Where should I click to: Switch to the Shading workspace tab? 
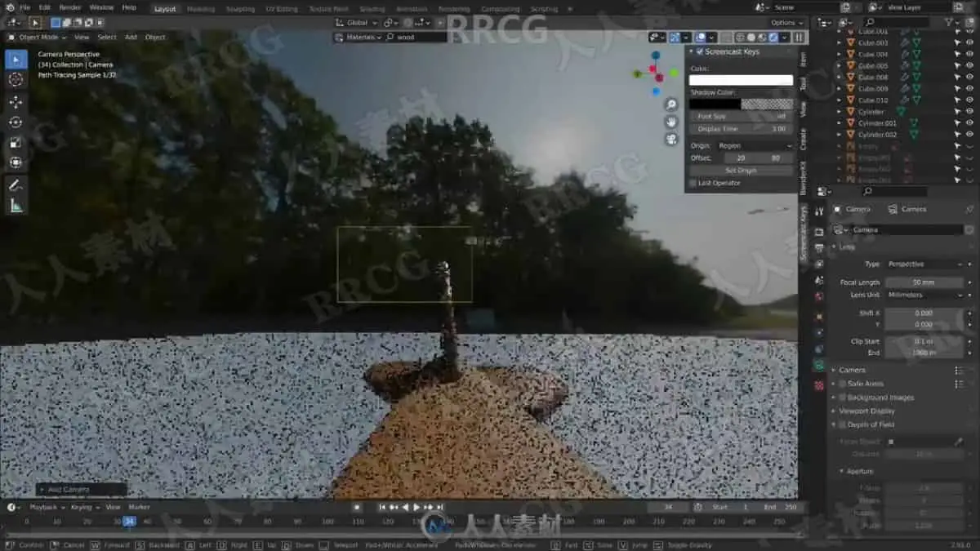(372, 9)
